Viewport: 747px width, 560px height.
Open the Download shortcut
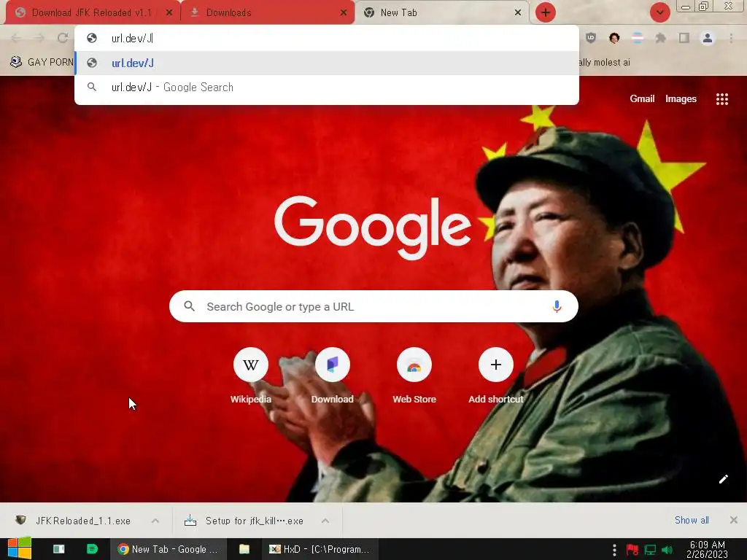coord(333,376)
